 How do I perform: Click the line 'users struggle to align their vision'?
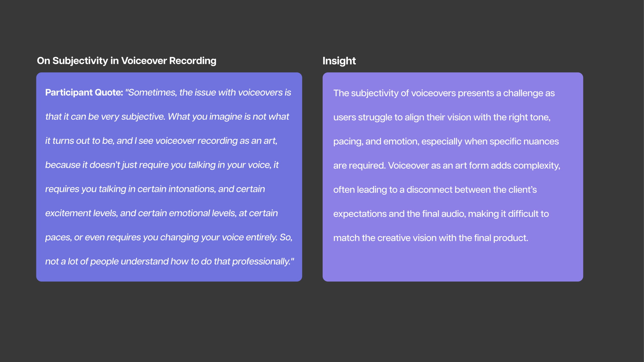pos(442,117)
